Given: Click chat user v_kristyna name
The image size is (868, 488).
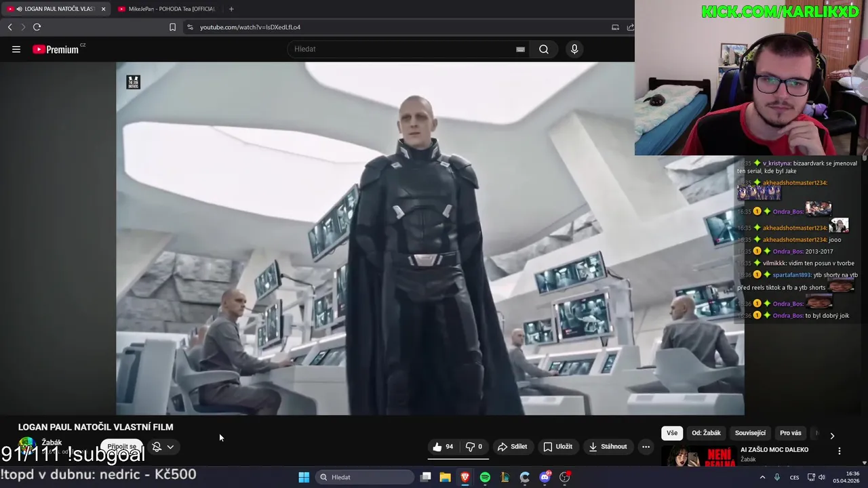Looking at the screenshot, I should tap(776, 163).
